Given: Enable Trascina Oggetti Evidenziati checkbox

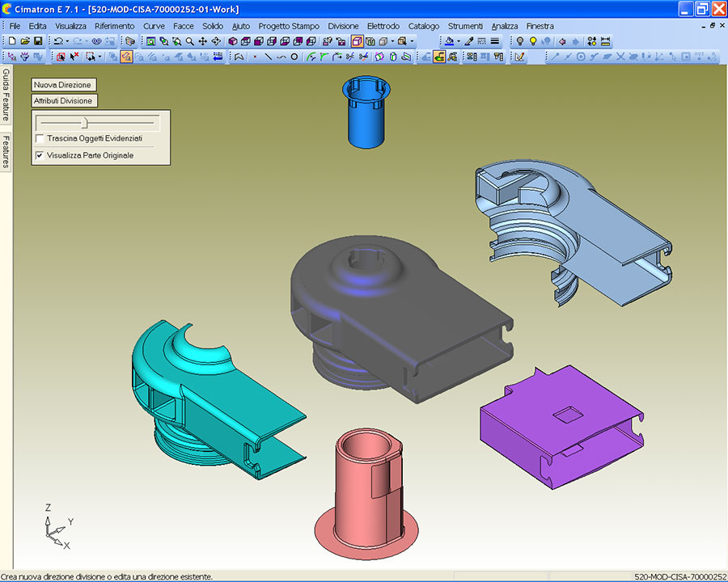Looking at the screenshot, I should 40,139.
